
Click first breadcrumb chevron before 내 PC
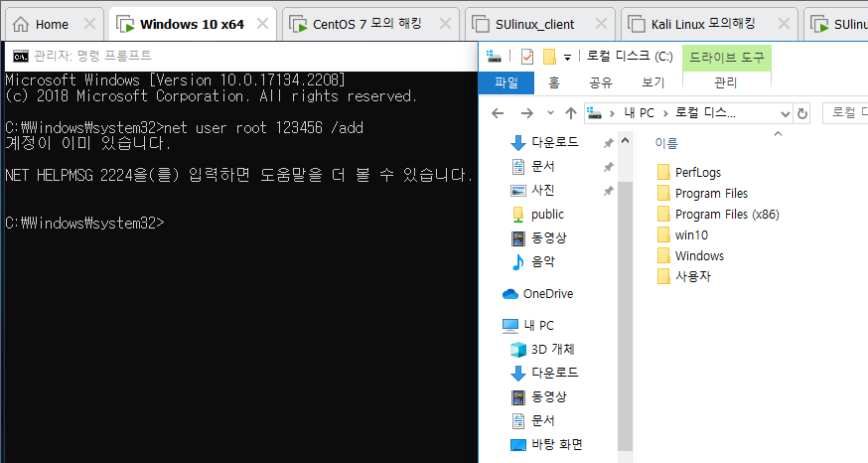[612, 113]
